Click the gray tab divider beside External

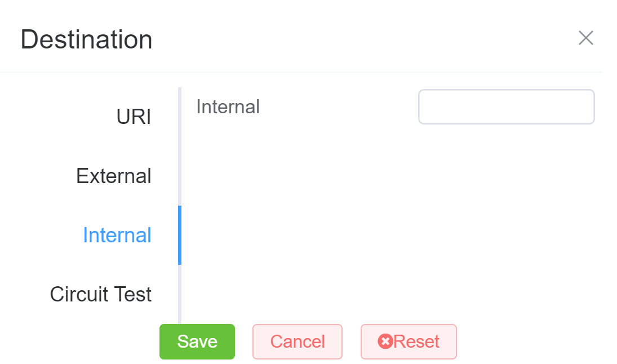pos(180,176)
